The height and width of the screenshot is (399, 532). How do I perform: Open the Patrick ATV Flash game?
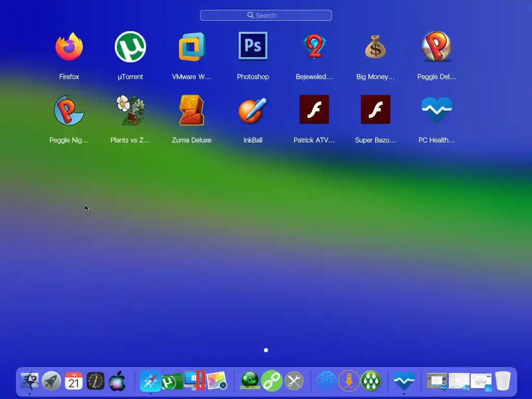click(x=314, y=109)
